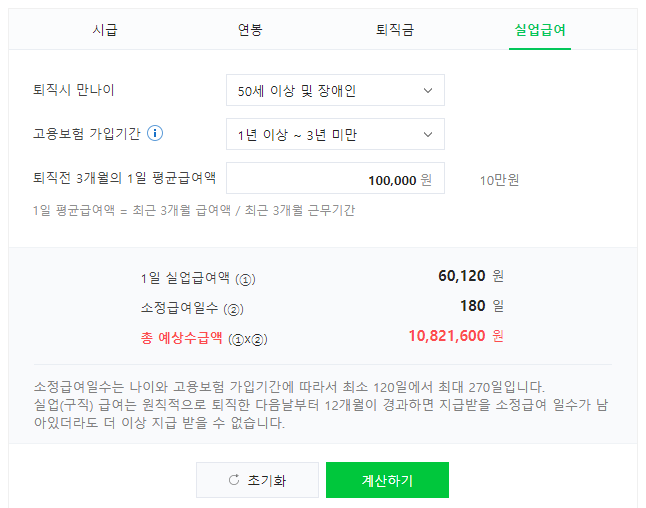
Task: Switch to the 연봉 tab
Action: pyautogui.click(x=250, y=30)
